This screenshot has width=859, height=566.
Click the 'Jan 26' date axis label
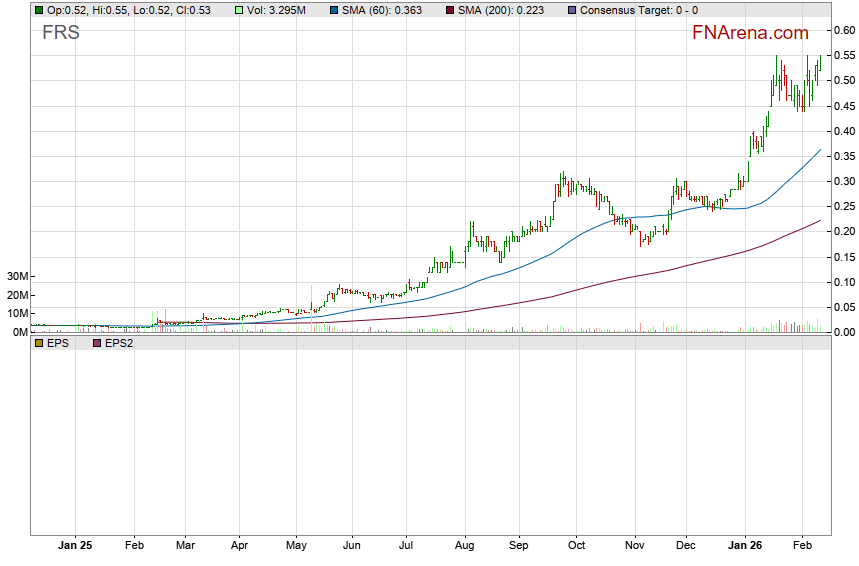pyautogui.click(x=745, y=547)
